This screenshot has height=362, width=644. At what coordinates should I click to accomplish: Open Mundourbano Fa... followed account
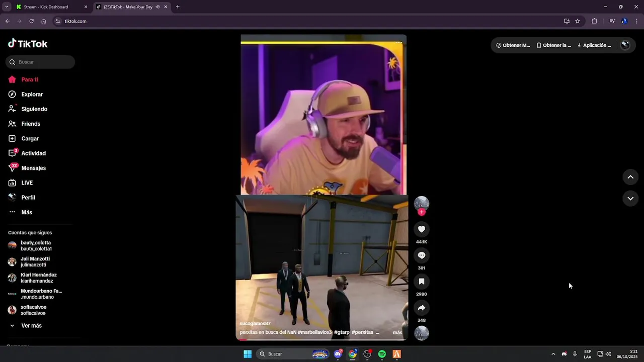click(35, 294)
